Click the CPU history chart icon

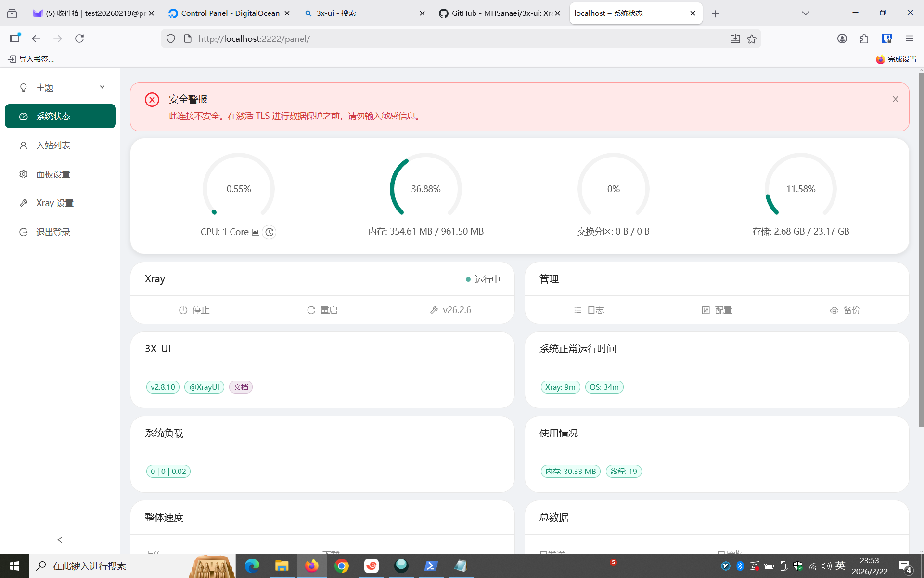click(x=256, y=232)
